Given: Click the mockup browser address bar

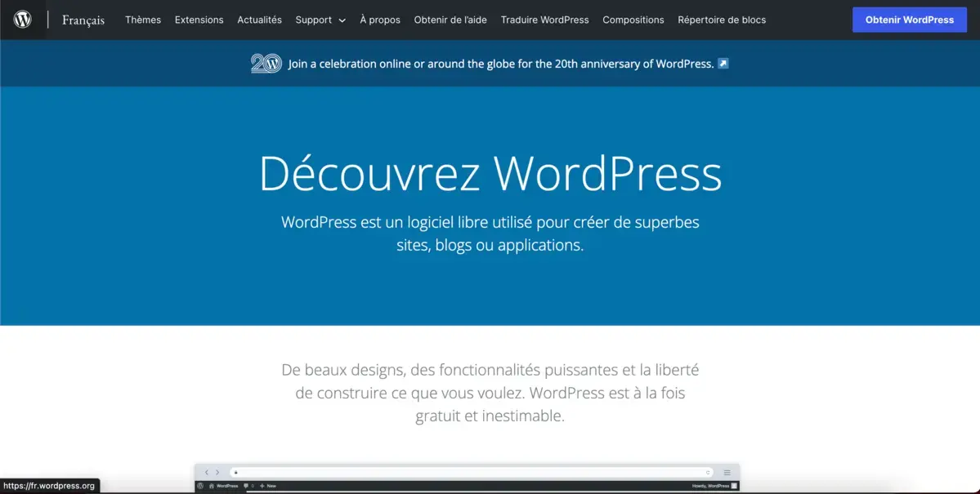Looking at the screenshot, I should pos(472,472).
